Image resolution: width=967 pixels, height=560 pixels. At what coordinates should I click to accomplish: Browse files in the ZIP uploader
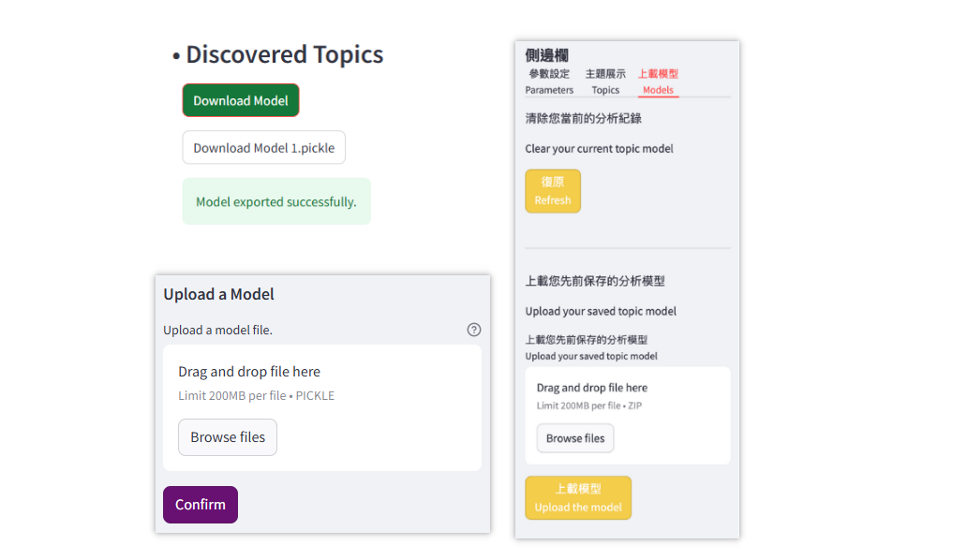coord(575,438)
